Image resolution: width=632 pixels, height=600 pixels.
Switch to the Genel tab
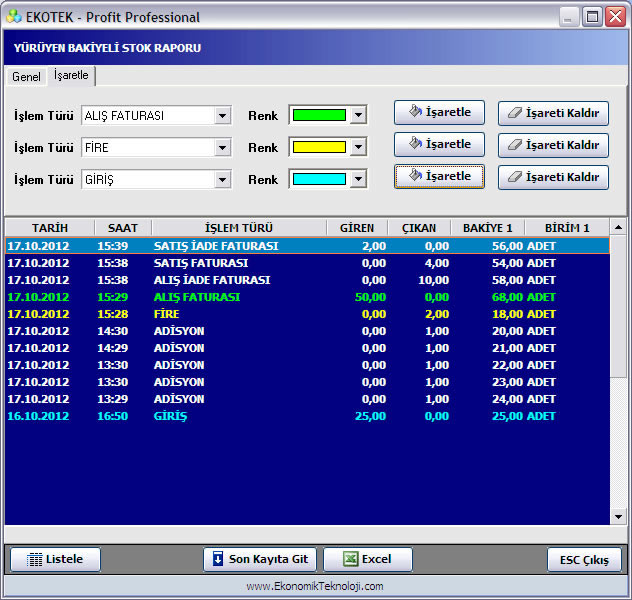coord(26,77)
